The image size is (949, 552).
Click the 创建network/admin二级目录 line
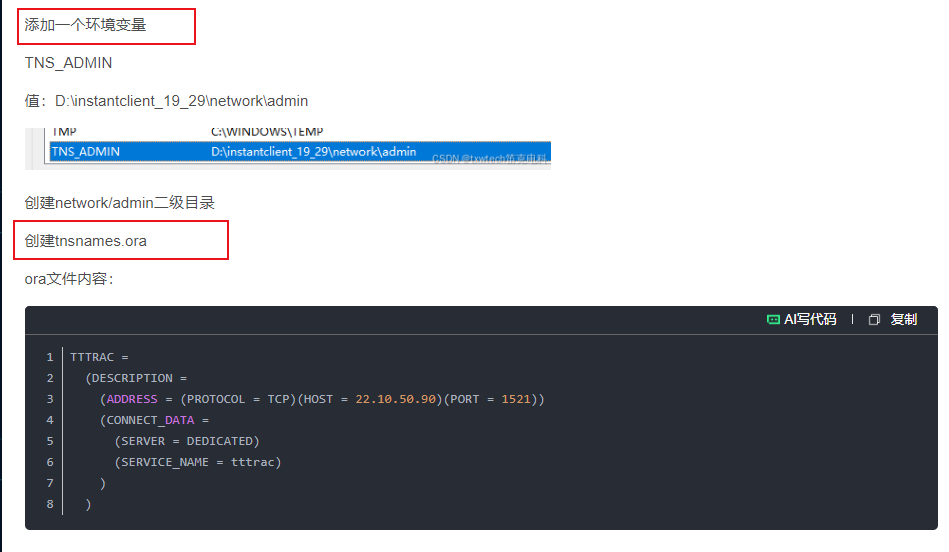(x=120, y=203)
